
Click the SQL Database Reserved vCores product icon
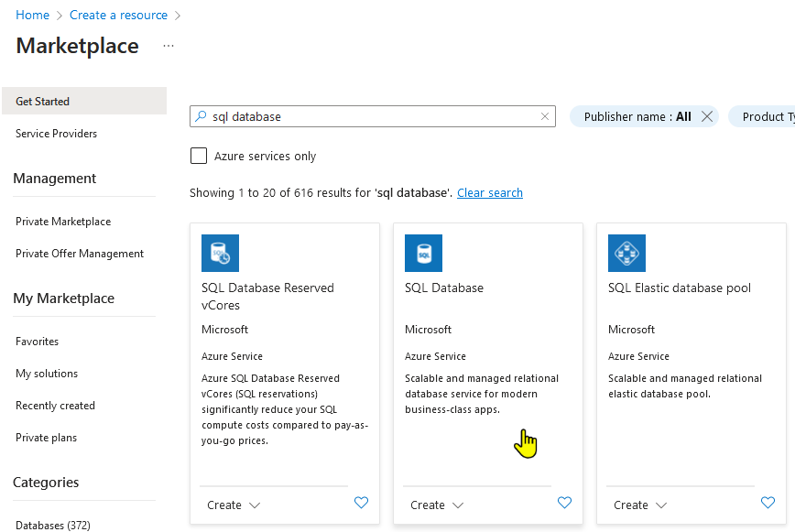coord(220,253)
